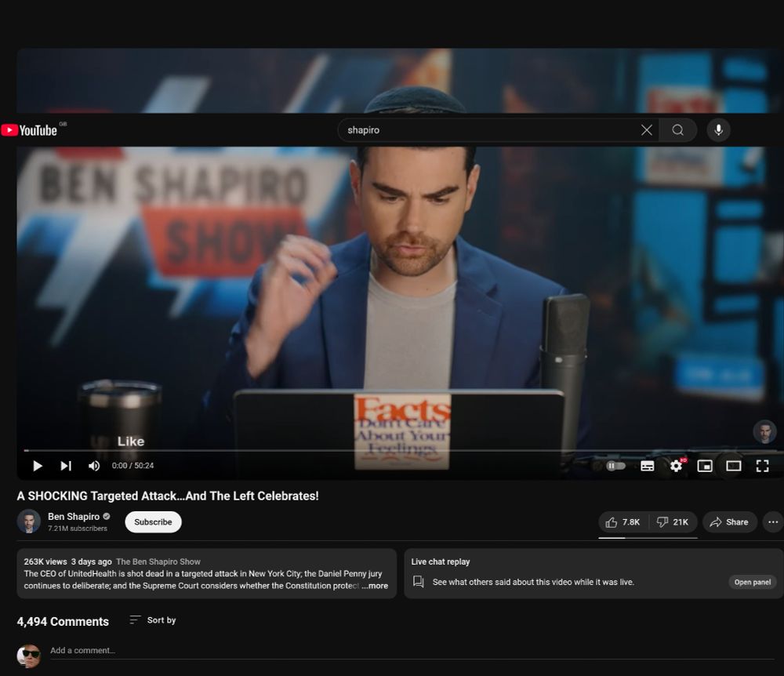Screen dimensions: 784x676
Task: Switch to theater mode
Action: pyautogui.click(x=734, y=466)
